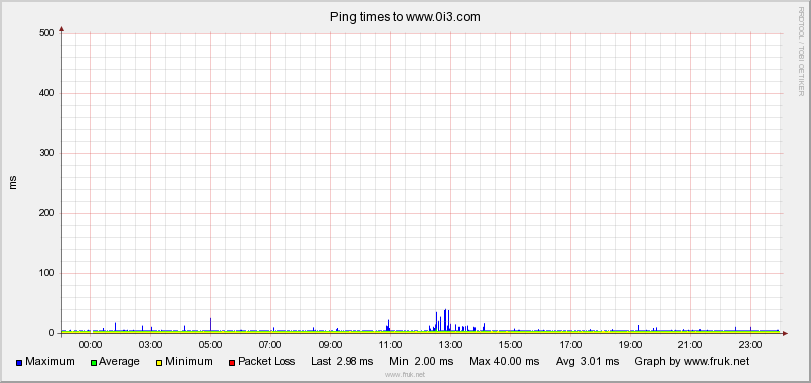Click the graph title Ping times to www.0i3.com
811x383 pixels.
pos(405,17)
